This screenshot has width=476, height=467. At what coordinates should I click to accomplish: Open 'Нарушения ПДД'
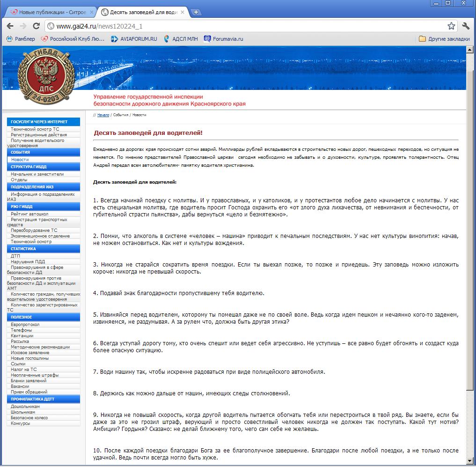point(28,262)
